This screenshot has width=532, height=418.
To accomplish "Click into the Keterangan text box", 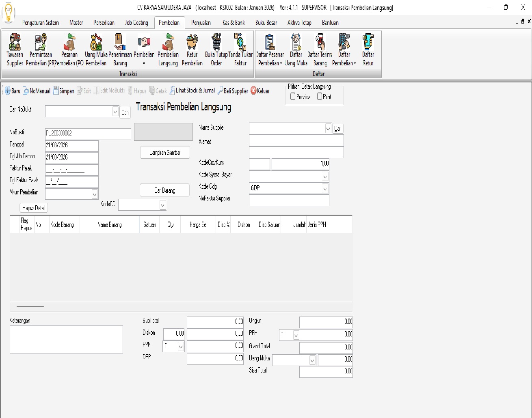I will click(x=66, y=339).
